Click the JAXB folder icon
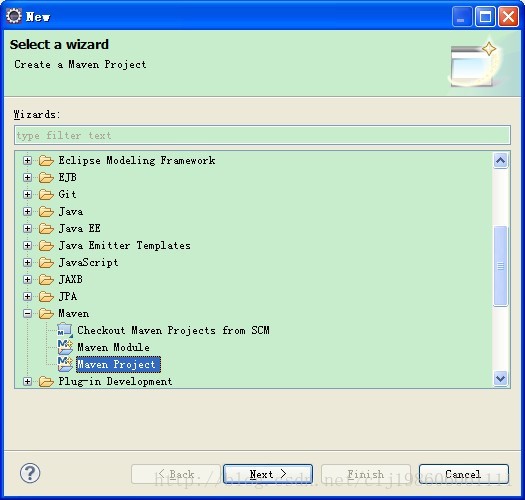 [x=46, y=280]
